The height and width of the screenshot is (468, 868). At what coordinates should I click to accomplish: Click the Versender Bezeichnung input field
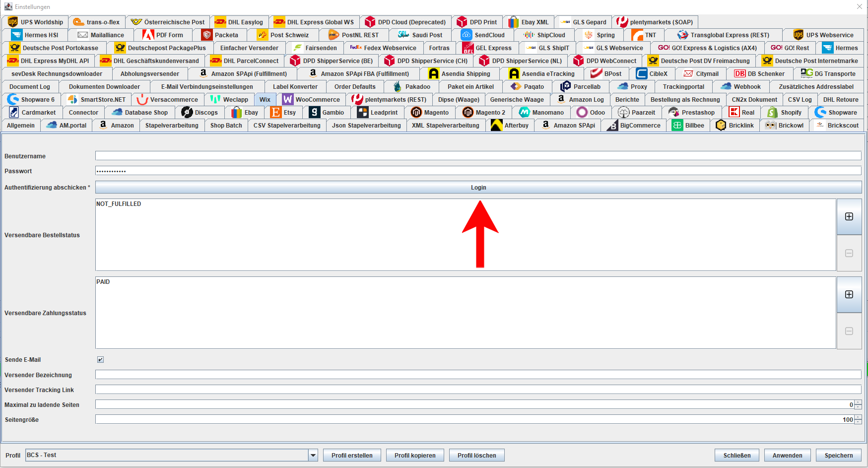[478, 375]
